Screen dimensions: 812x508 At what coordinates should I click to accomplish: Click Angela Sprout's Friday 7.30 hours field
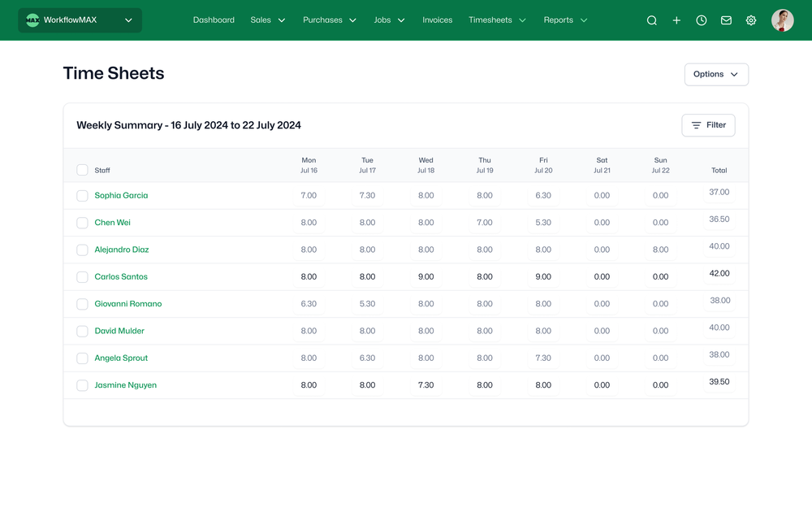[x=543, y=358]
